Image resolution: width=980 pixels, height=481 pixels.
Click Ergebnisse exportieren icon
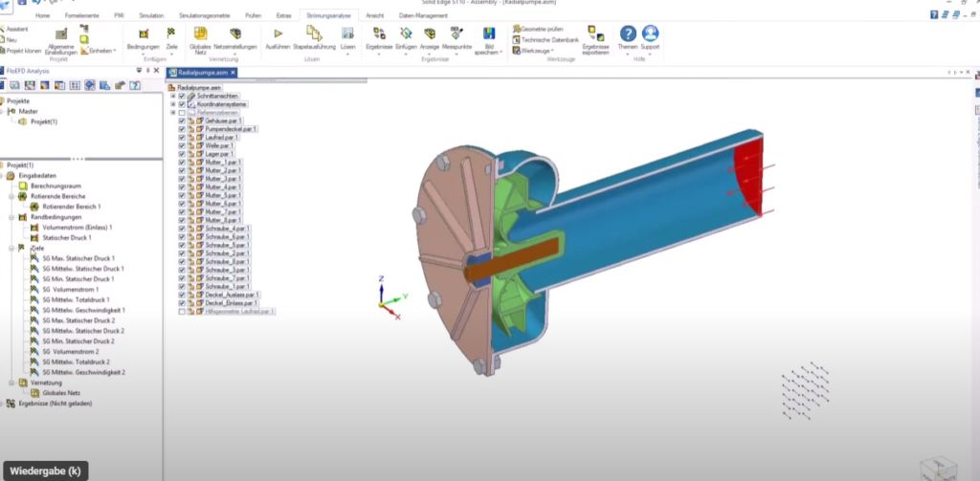pyautogui.click(x=595, y=34)
